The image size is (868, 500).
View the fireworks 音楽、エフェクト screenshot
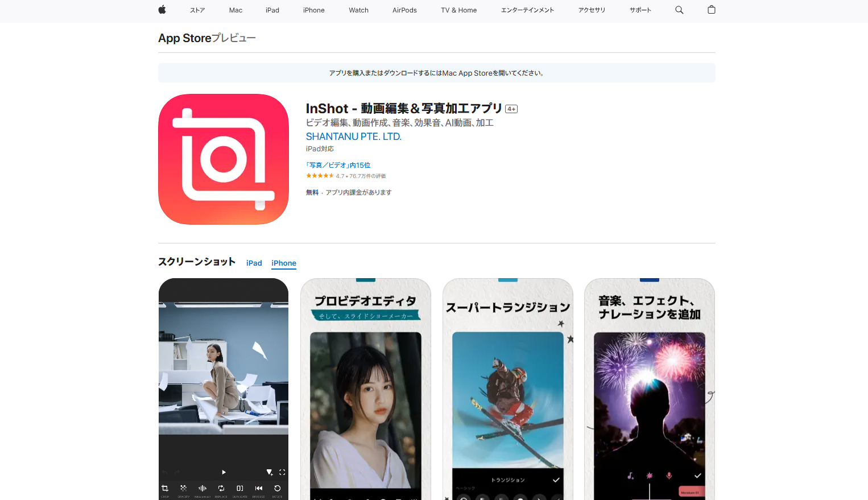649,389
